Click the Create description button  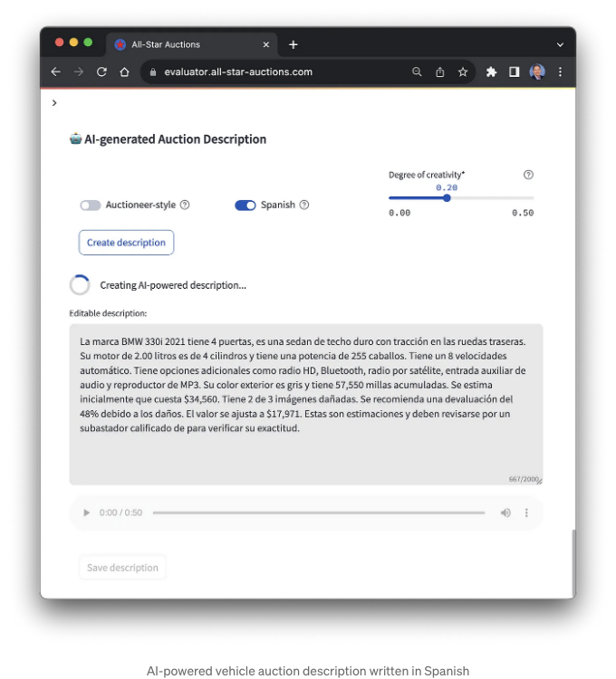click(126, 243)
